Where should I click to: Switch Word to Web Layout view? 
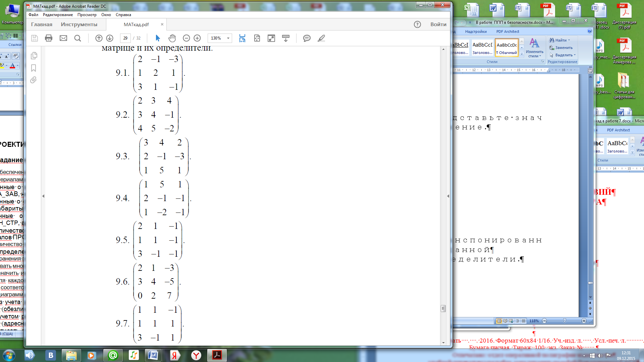click(x=511, y=321)
